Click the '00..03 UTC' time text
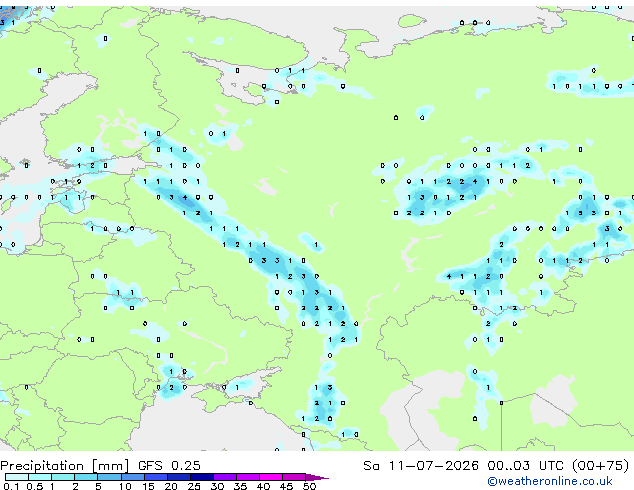The image size is (634, 490). click(x=525, y=465)
